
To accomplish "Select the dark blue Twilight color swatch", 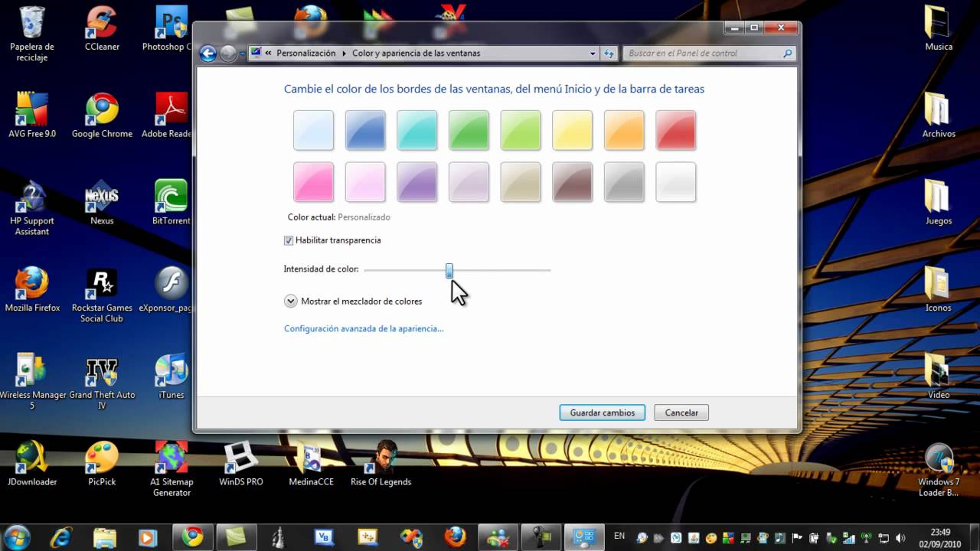I will [x=365, y=130].
